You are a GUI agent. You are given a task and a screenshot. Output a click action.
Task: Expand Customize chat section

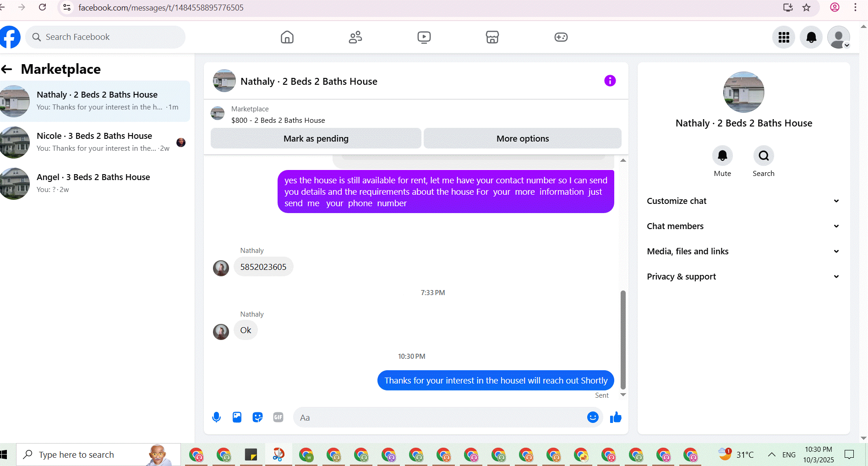(x=743, y=201)
